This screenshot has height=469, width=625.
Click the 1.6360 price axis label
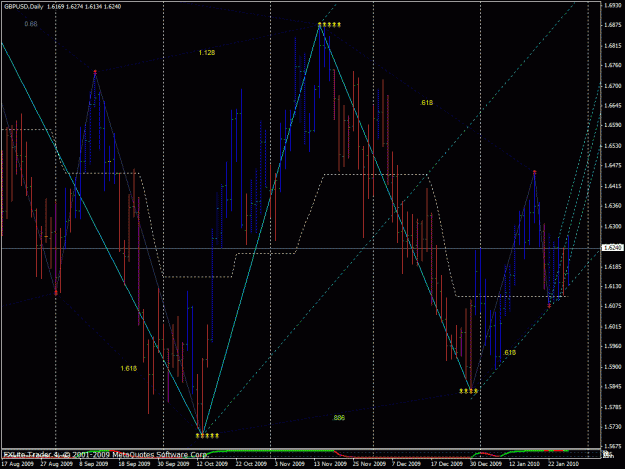pos(613,206)
